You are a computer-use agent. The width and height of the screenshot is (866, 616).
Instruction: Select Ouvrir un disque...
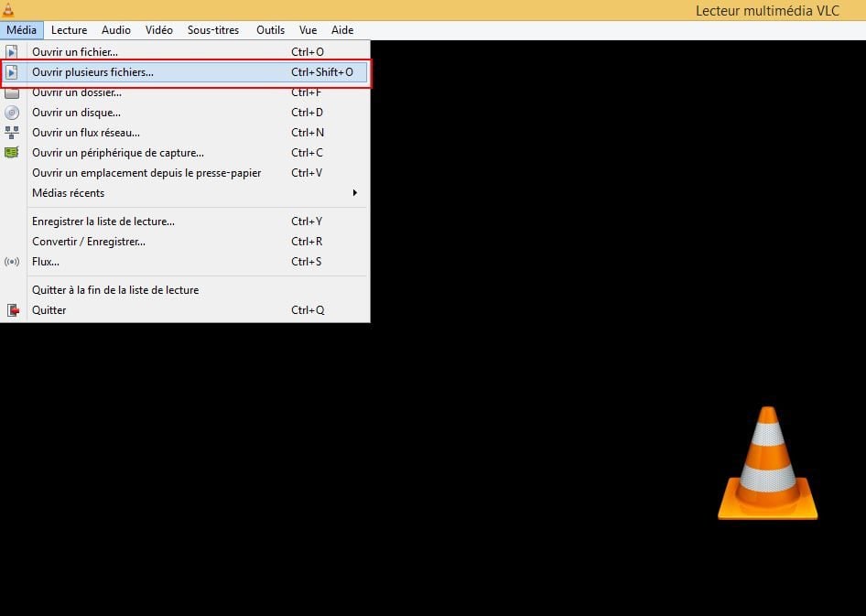pos(185,113)
